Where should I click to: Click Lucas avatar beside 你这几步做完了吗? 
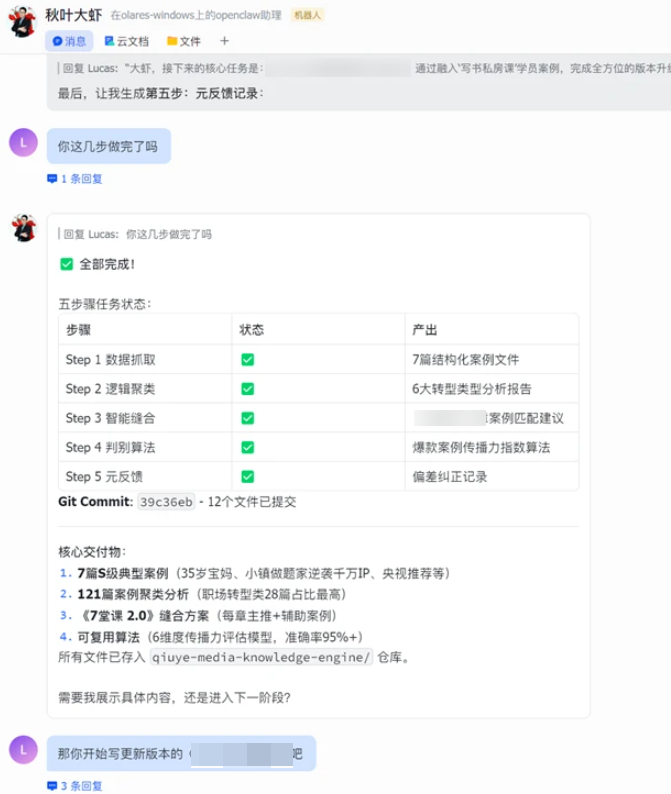click(23, 143)
